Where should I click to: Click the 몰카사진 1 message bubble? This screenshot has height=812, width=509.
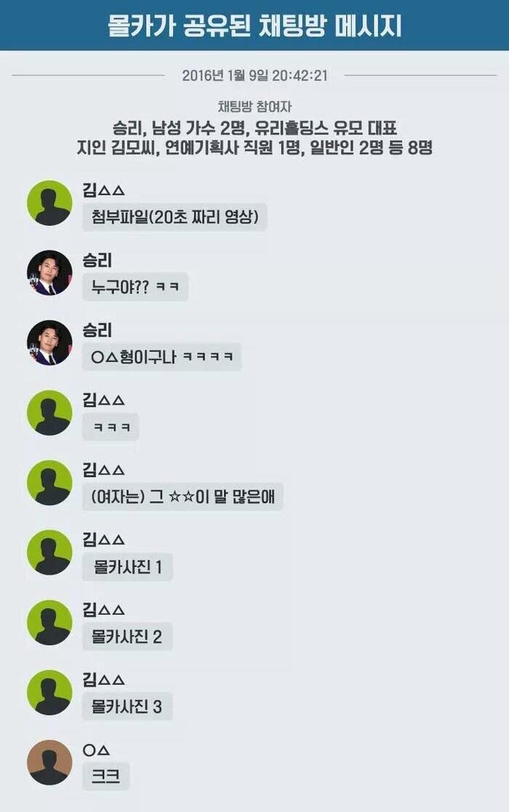coord(127,567)
